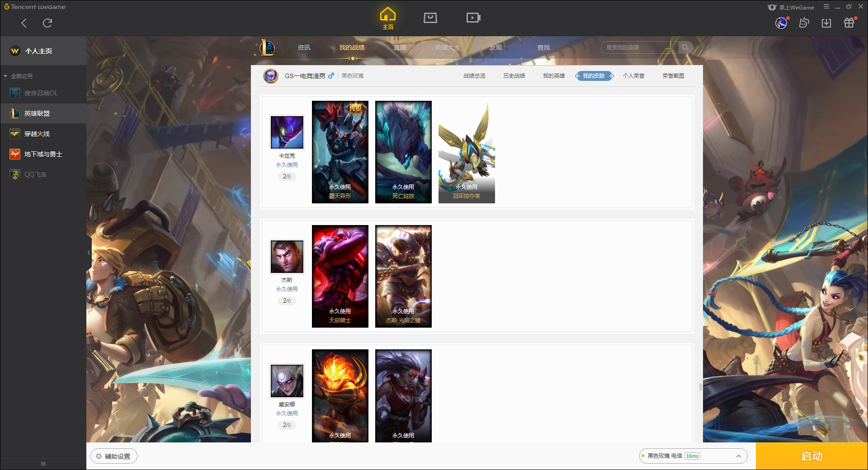Select the 我的皮肤 sub-tab

click(594, 76)
